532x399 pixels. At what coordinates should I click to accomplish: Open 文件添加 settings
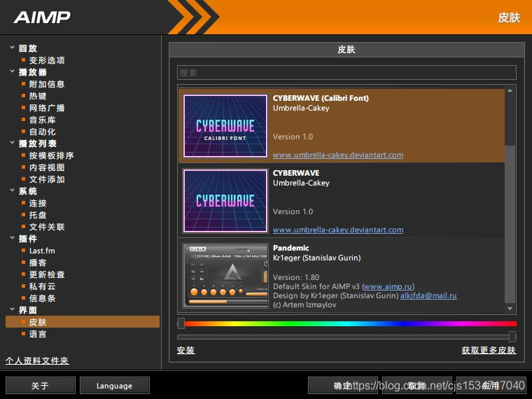pyautogui.click(x=47, y=179)
